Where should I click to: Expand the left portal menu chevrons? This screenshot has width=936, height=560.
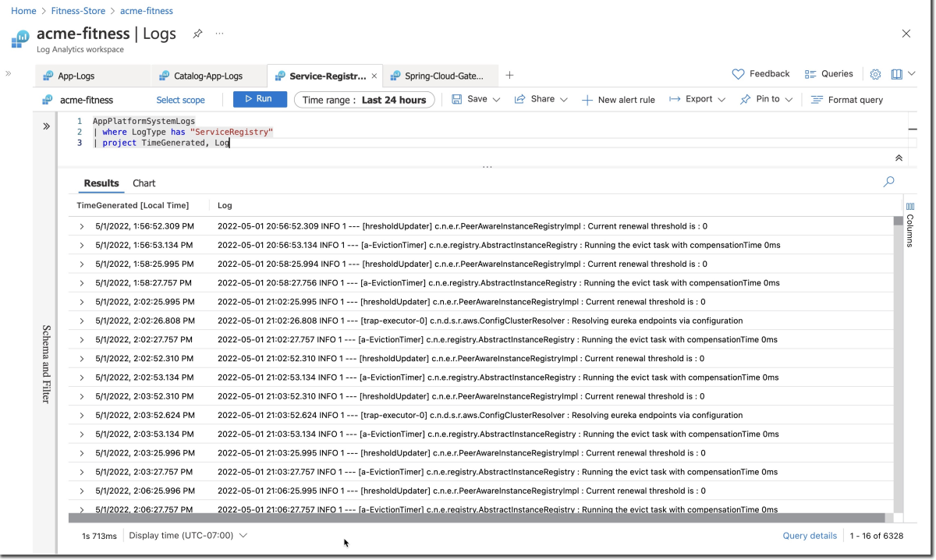[x=9, y=73]
